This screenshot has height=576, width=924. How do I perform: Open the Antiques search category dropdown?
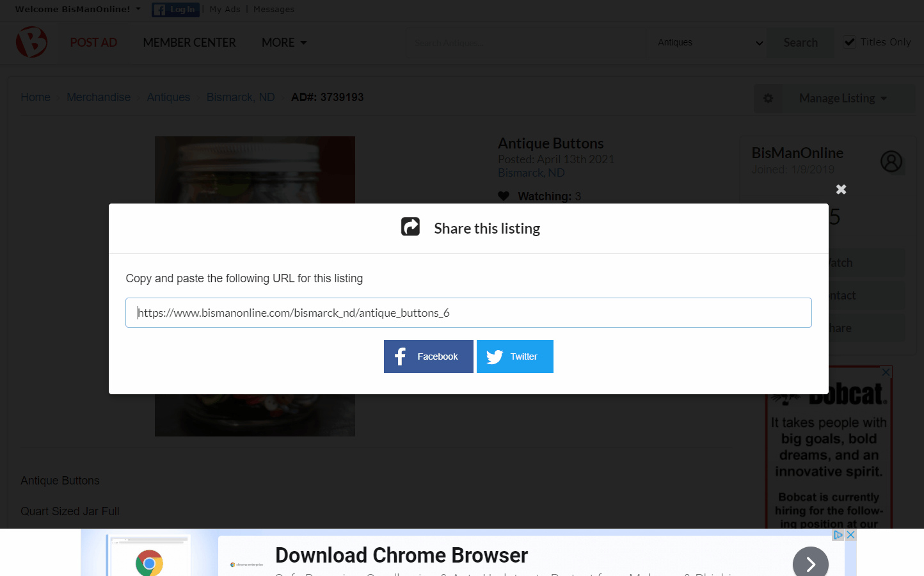[706, 42]
